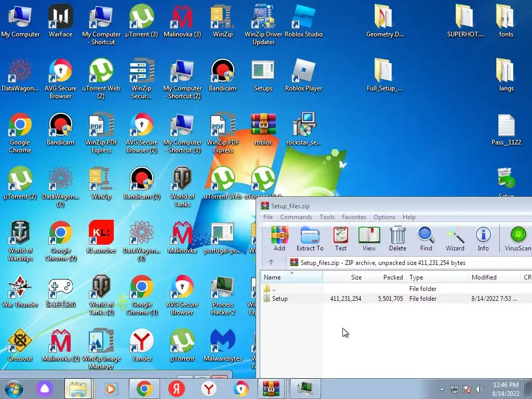532x399 pixels.
Task: Click the Extract To toolbar icon
Action: (310, 239)
